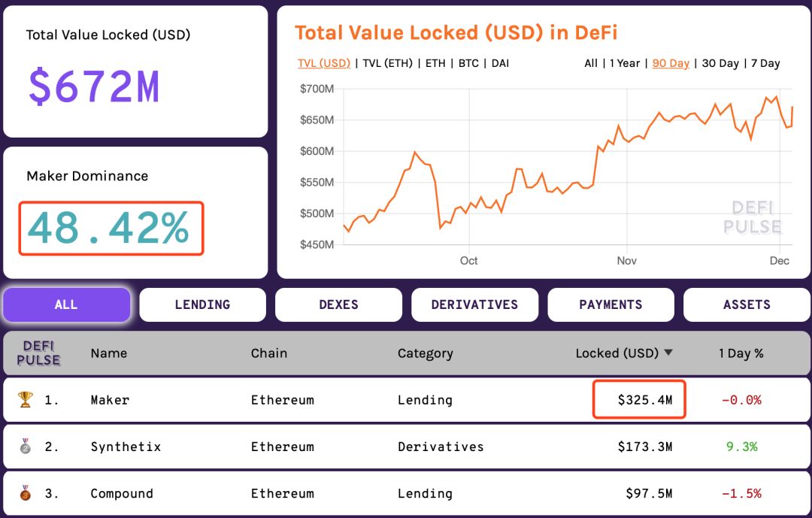Click the Nov x-axis label on chart

coord(626,261)
